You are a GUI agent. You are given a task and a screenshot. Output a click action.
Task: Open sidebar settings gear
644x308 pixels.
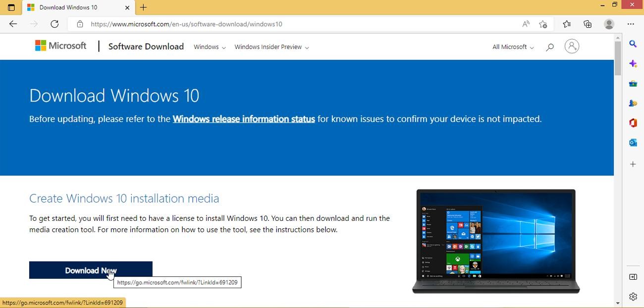click(633, 297)
